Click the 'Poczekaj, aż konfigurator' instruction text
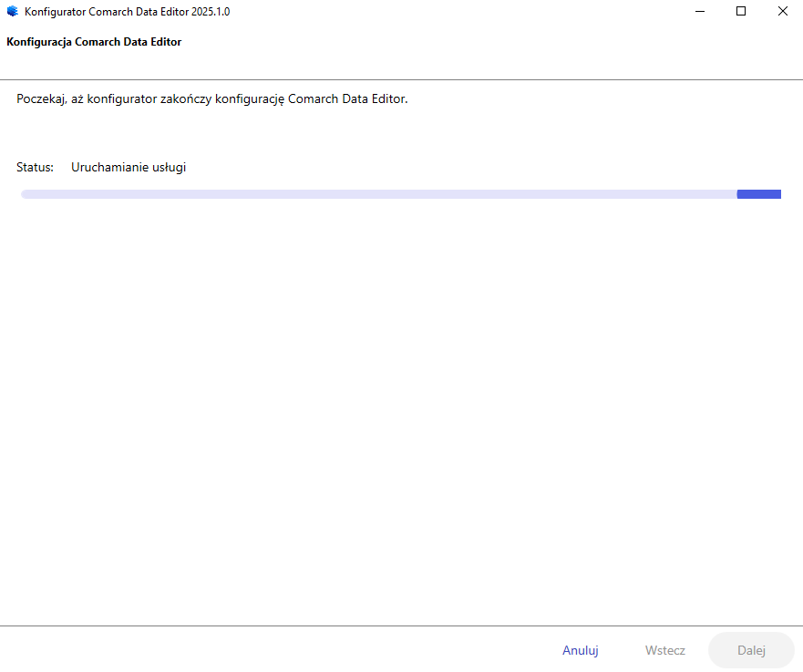The height and width of the screenshot is (672, 803). [212, 98]
